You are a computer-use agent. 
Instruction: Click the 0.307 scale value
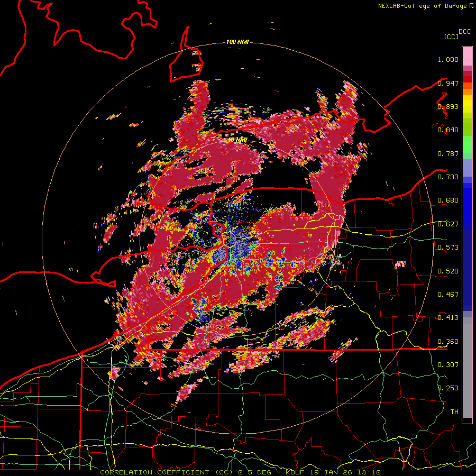click(448, 365)
